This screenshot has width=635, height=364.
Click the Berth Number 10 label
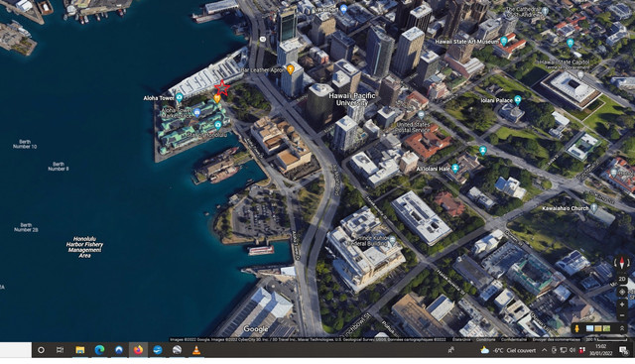point(25,144)
